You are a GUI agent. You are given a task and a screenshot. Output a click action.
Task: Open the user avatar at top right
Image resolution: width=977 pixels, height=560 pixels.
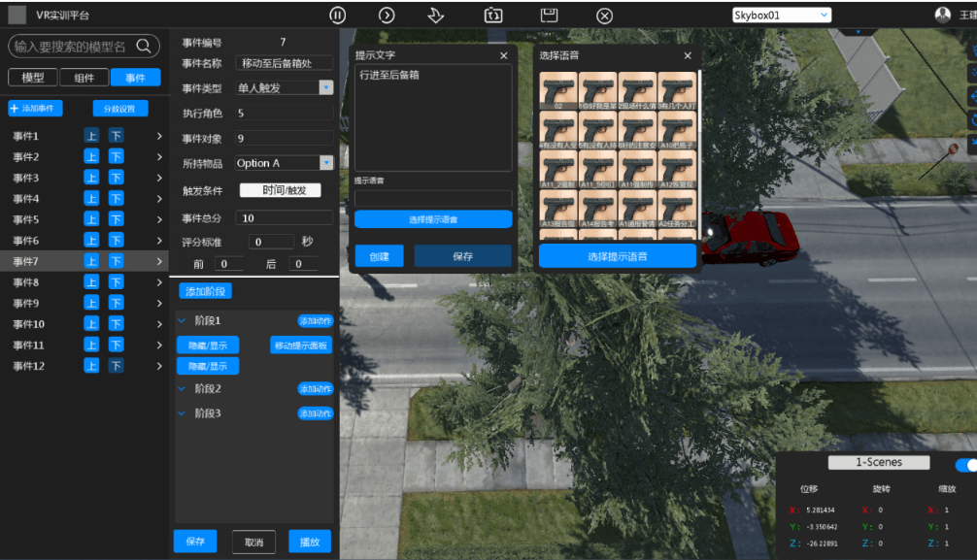[x=943, y=15]
